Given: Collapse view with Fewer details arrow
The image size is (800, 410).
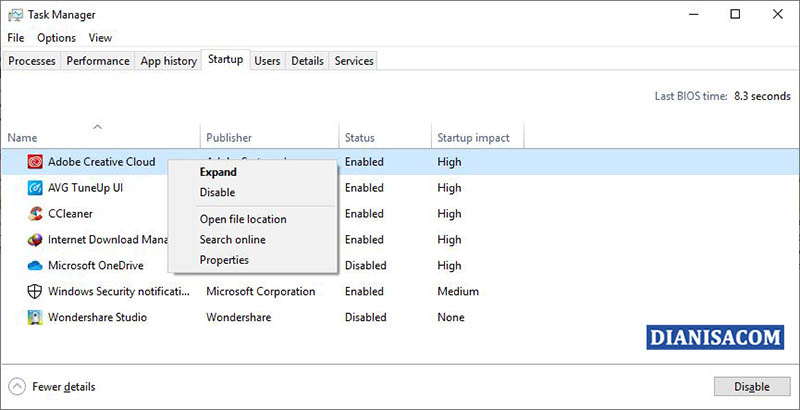Looking at the screenshot, I should [17, 387].
